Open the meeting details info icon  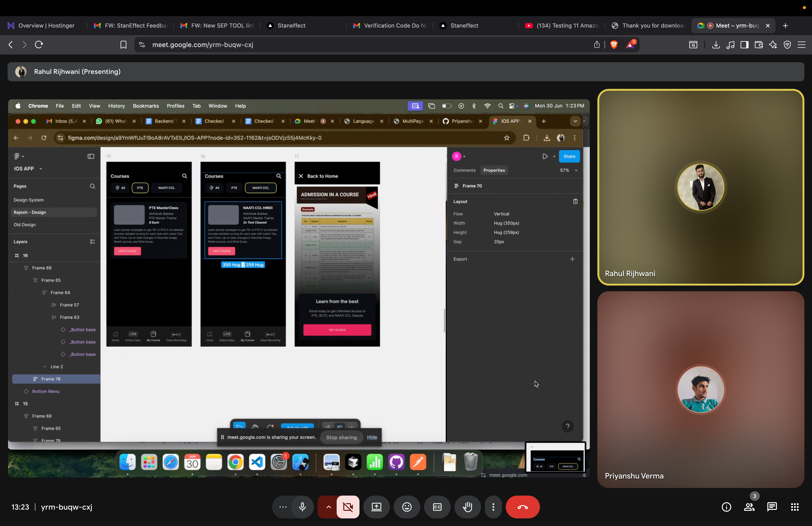click(x=726, y=507)
